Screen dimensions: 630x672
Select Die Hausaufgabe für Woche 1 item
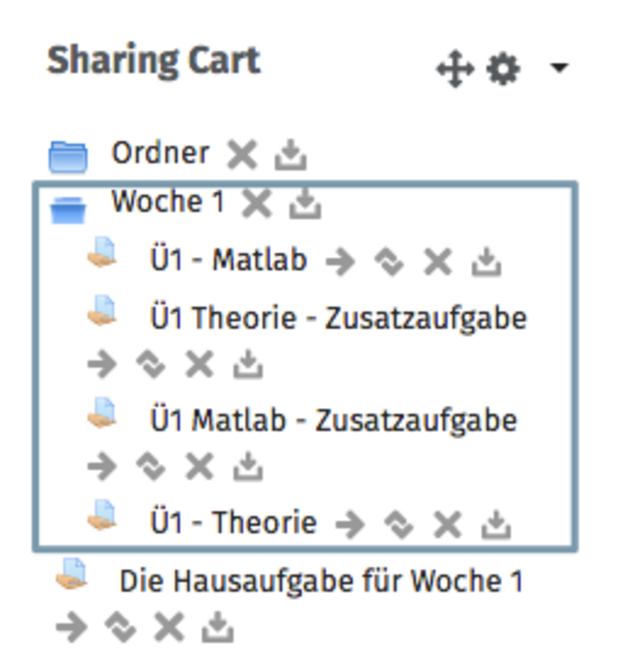pos(321,582)
